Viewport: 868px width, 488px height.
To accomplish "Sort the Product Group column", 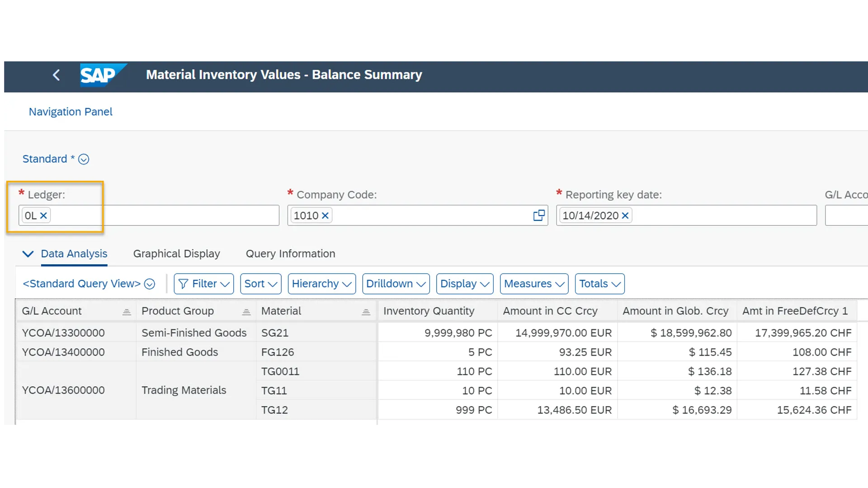I will (x=246, y=311).
